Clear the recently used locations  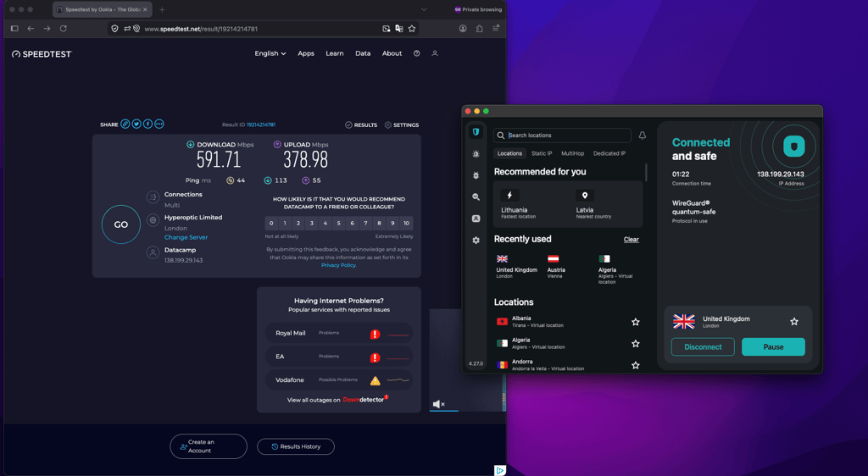[631, 240]
